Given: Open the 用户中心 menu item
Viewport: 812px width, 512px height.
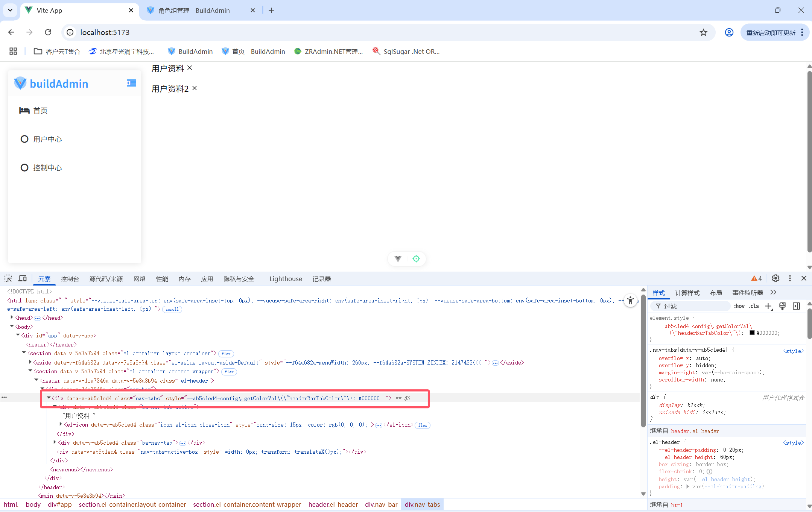Looking at the screenshot, I should click(47, 139).
